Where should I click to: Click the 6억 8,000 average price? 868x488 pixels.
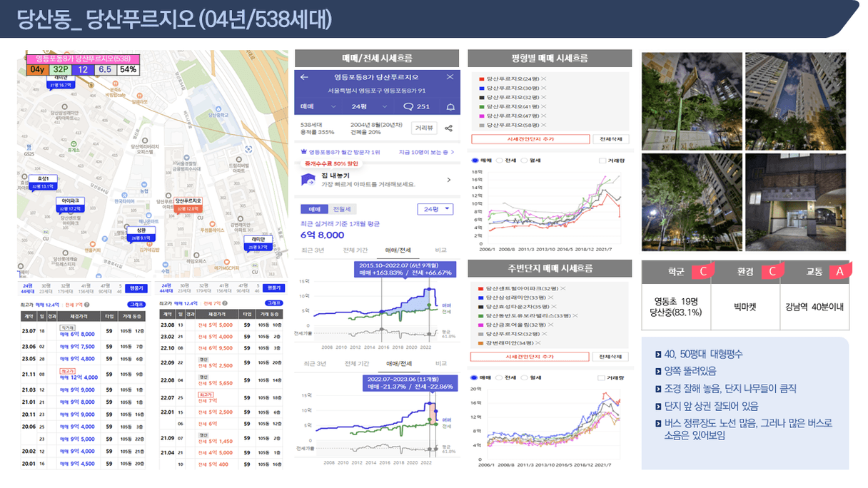pyautogui.click(x=322, y=235)
